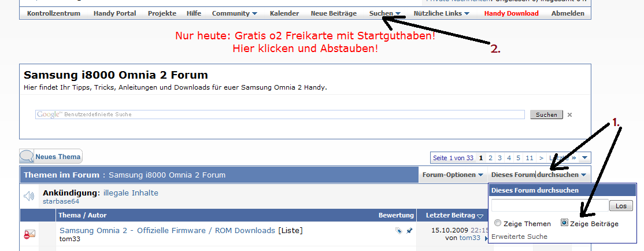The height and width of the screenshot is (251, 644).
Task: Open the Hilfe page
Action: (x=194, y=13)
